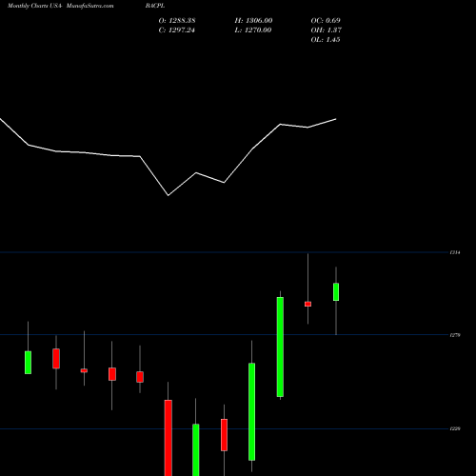The width and height of the screenshot is (476, 476).
Task: Select the tall green candle spanning the 1270 line
Action: click(280, 347)
